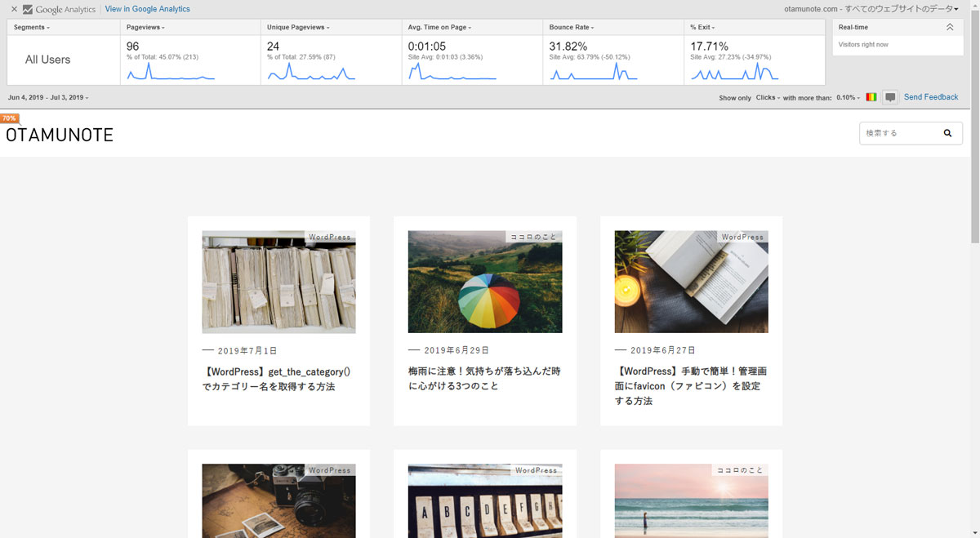
Task: Click the Visitors right now text
Action: [863, 45]
